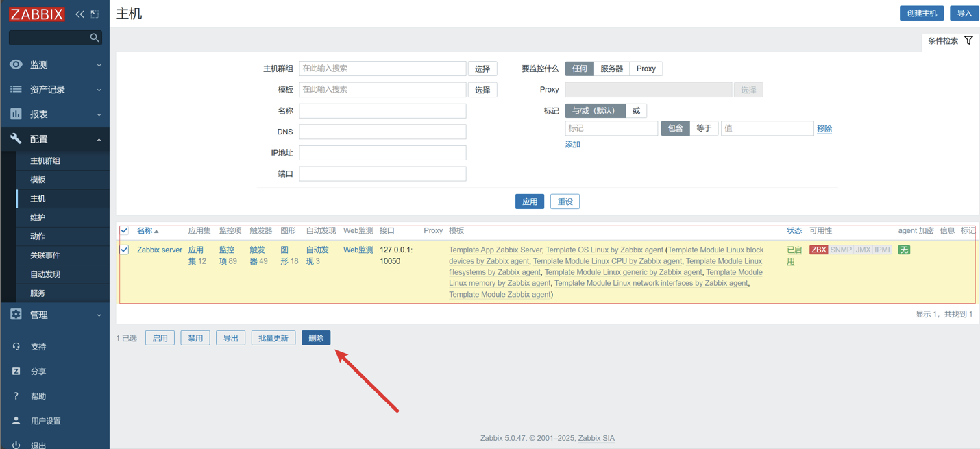Select Proxy monitoring option
This screenshot has width=980, height=449.
(646, 69)
